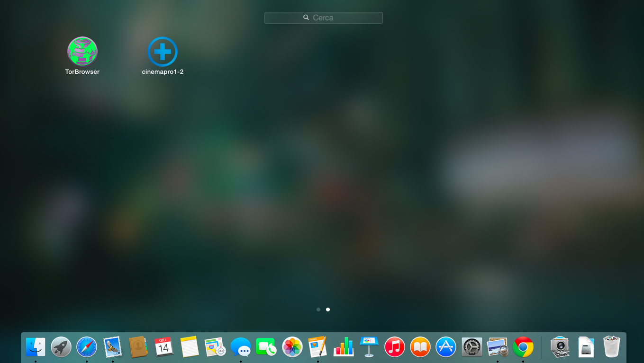Open the disk image document in dock
This screenshot has width=644, height=363.
pyautogui.click(x=586, y=347)
